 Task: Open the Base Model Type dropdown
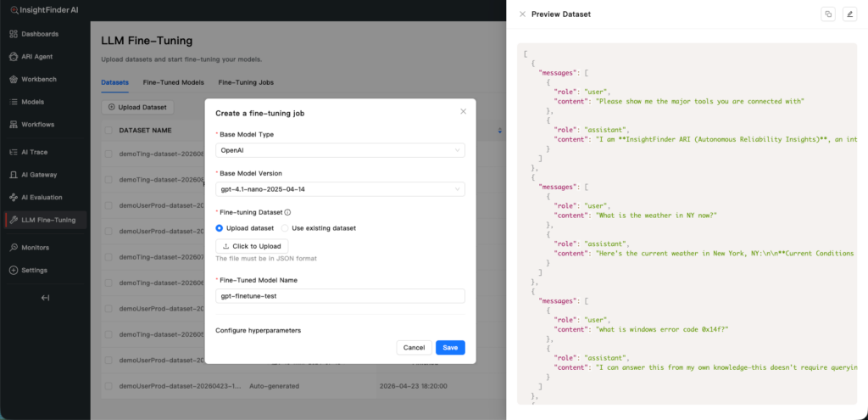coord(340,150)
